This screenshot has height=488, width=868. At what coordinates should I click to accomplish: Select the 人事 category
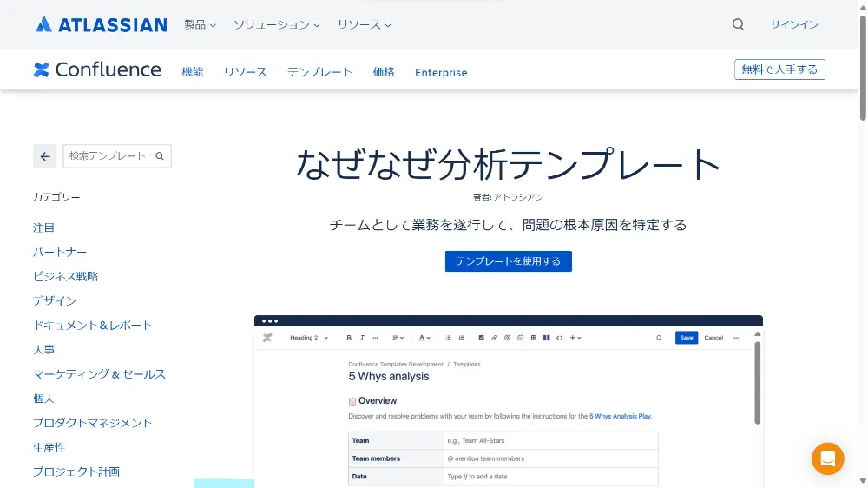click(x=43, y=350)
